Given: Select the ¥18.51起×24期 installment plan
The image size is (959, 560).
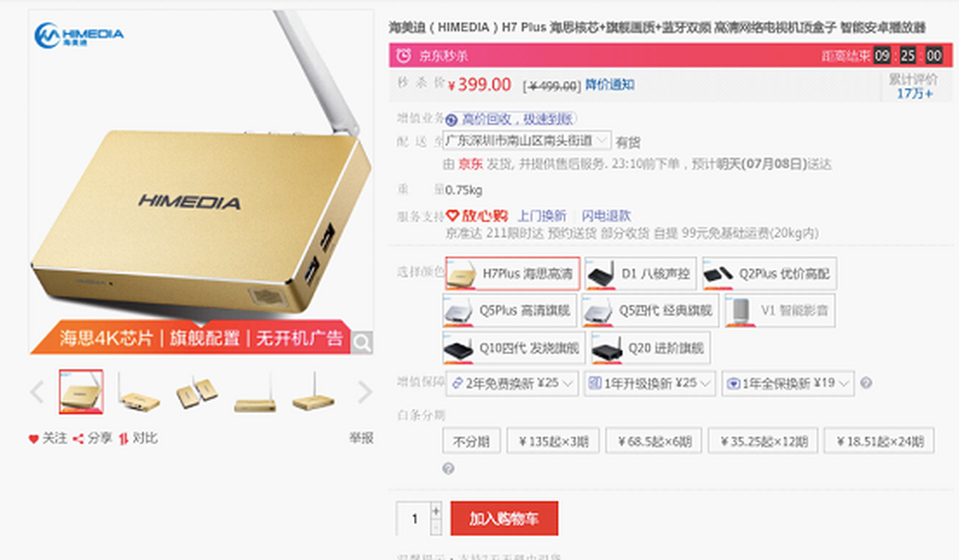Looking at the screenshot, I should click(879, 440).
